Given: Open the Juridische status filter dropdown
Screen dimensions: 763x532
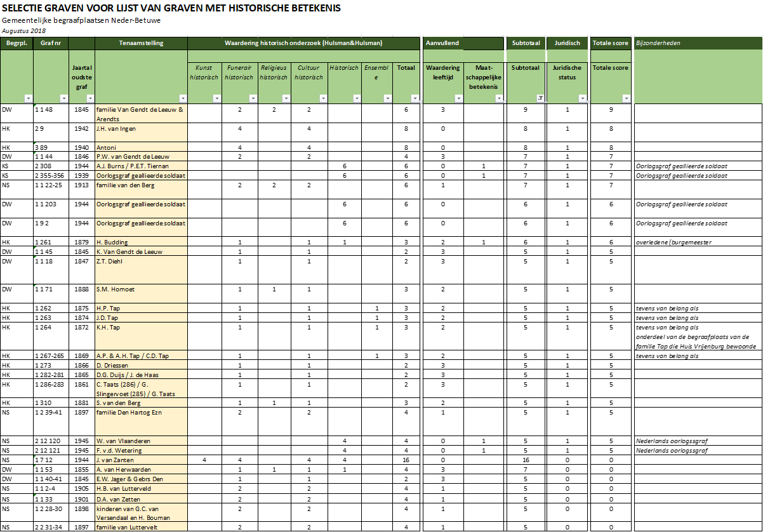Looking at the screenshot, I should [583, 98].
